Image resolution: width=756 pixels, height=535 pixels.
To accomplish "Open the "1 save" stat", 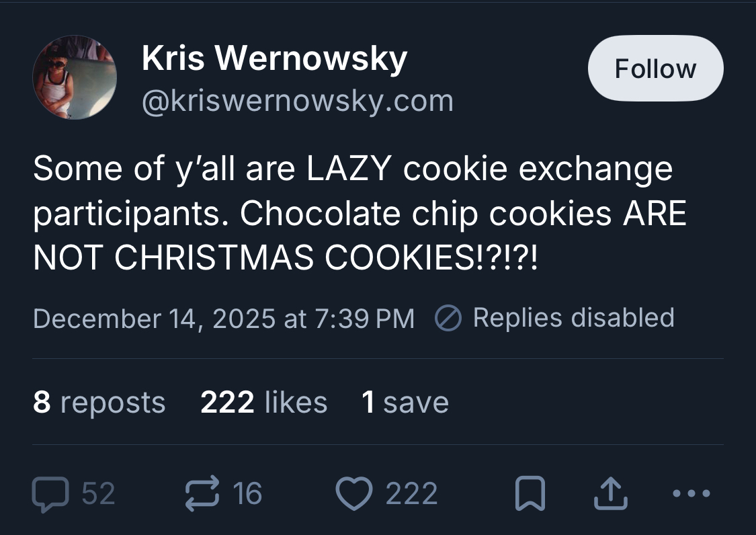I will pos(405,402).
